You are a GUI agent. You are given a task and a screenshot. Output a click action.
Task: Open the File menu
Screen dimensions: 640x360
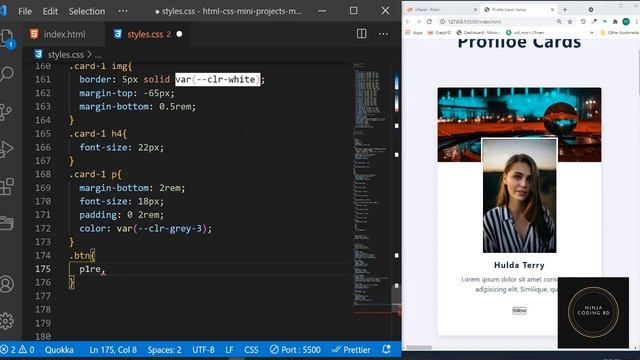[25, 11]
